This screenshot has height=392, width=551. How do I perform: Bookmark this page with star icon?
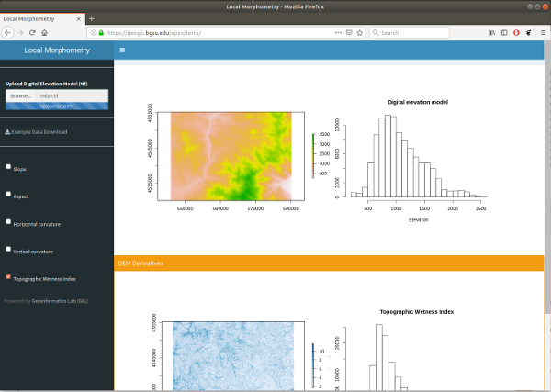click(x=360, y=32)
